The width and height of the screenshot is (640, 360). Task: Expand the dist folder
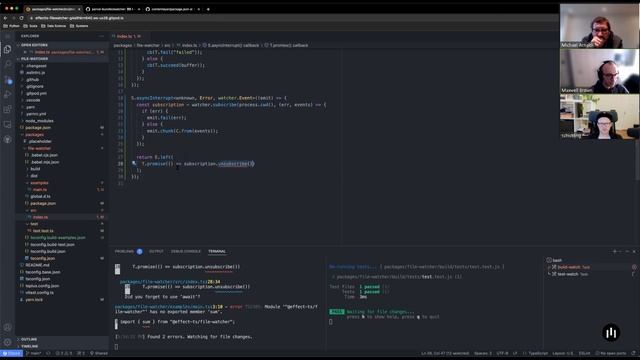34,176
